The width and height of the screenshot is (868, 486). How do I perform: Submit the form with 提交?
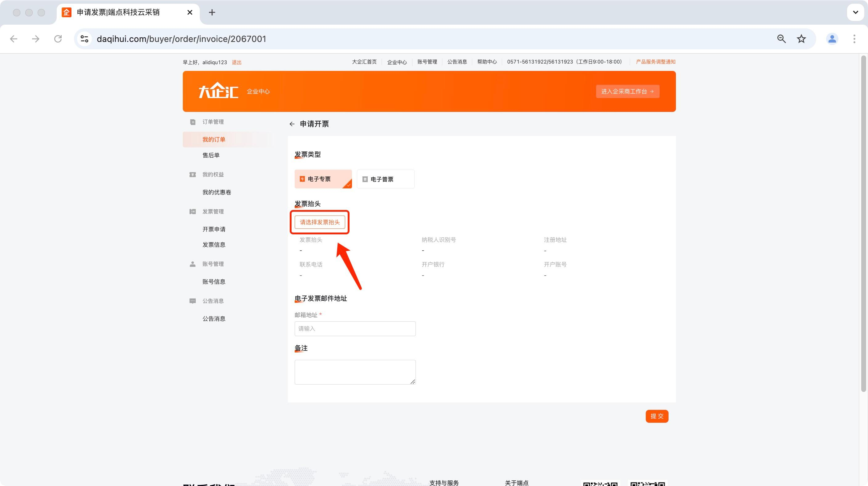pos(657,416)
